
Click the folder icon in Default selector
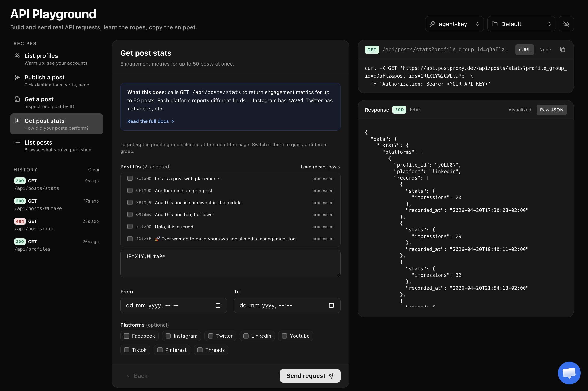click(494, 24)
